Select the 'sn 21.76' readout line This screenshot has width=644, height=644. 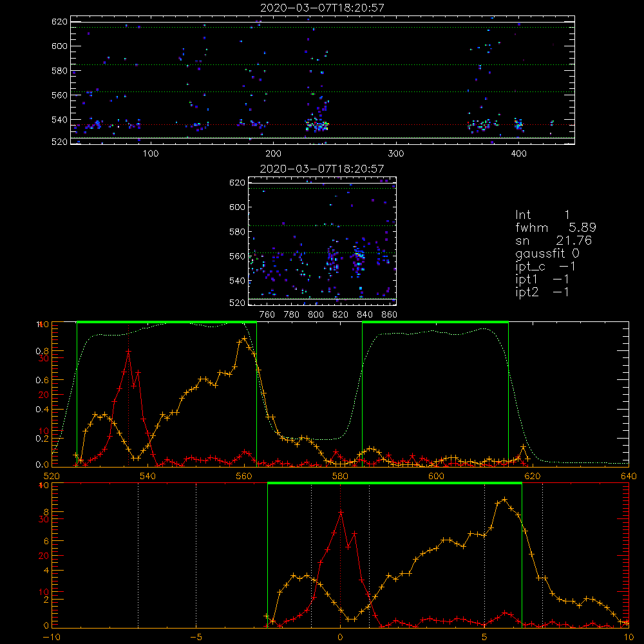pyautogui.click(x=554, y=241)
